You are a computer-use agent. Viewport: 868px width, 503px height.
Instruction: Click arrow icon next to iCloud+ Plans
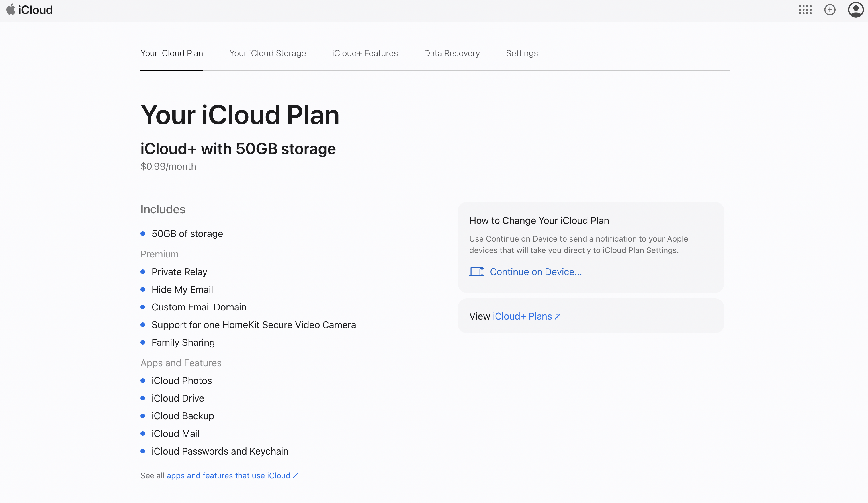[558, 316]
